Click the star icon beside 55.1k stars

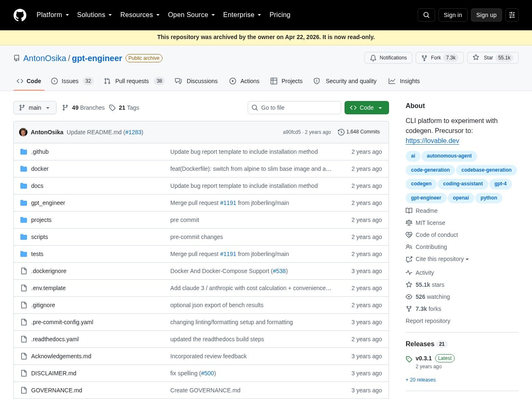tap(409, 285)
